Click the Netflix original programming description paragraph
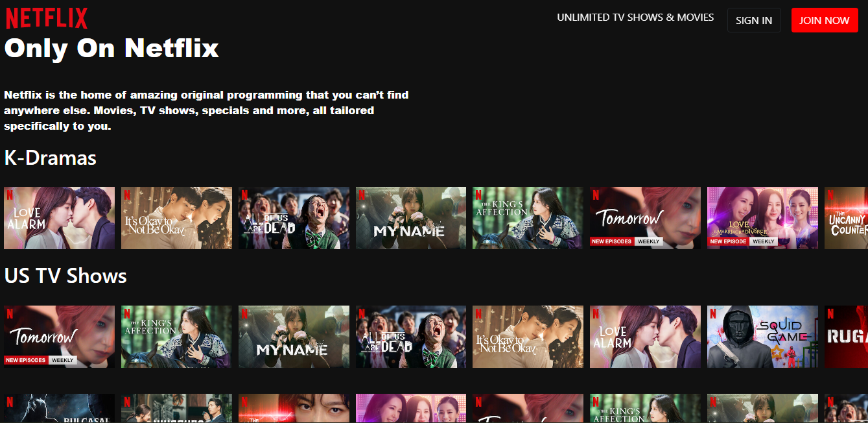The width and height of the screenshot is (868, 423). tap(206, 110)
